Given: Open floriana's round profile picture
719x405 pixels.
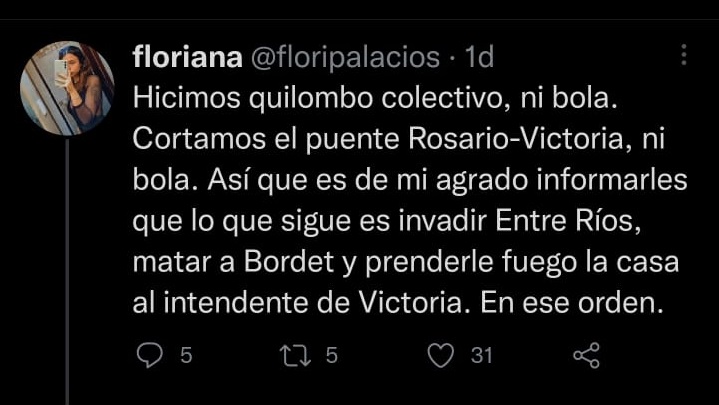Looking at the screenshot, I should pos(67,89).
